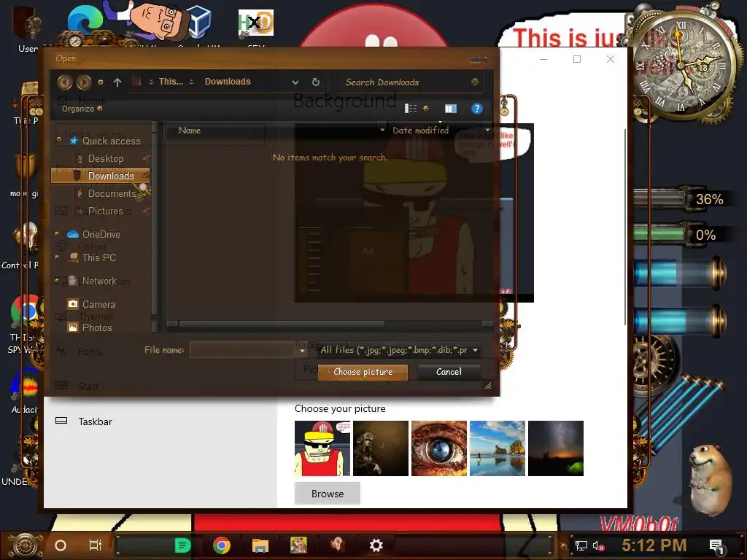Expand the This PC tree node
The width and height of the screenshot is (747, 560).
[57, 257]
